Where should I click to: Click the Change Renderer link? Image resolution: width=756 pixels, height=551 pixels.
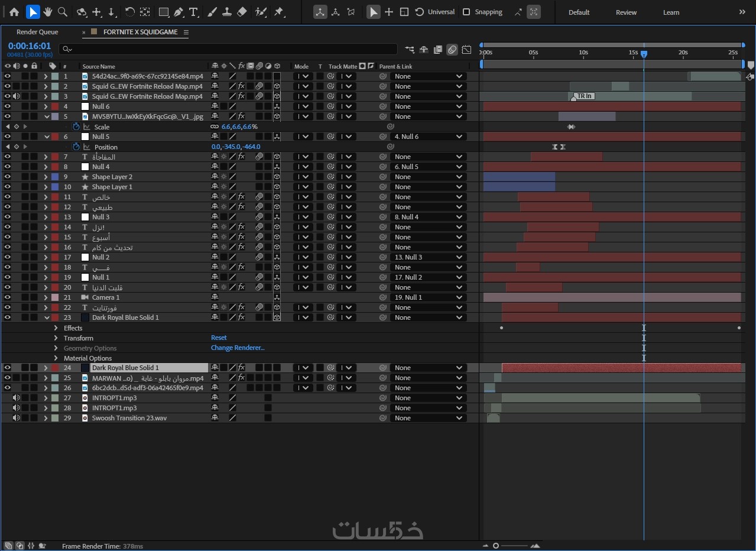237,348
